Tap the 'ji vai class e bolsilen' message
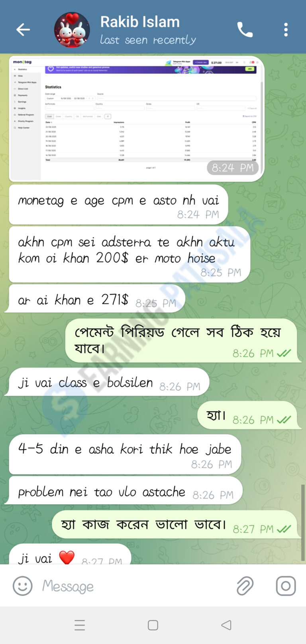This screenshot has width=306, height=644. [x=107, y=382]
